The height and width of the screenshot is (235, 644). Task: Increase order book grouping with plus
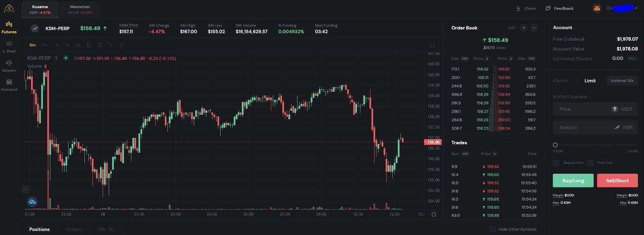(x=524, y=27)
